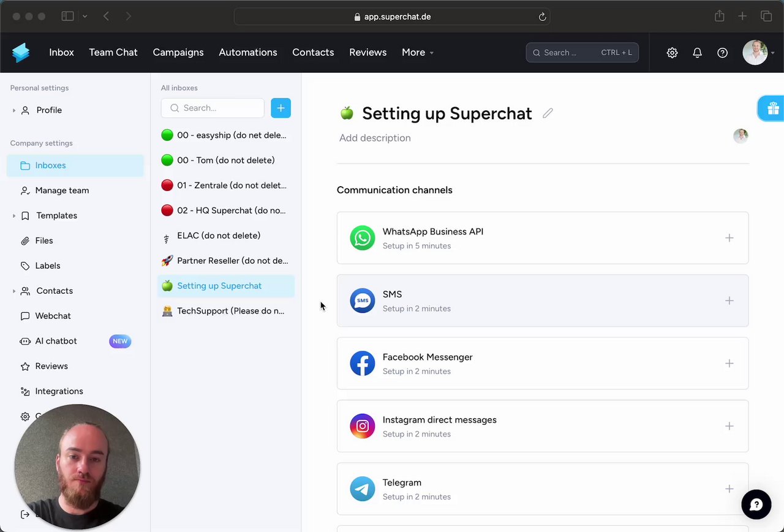Go back in browser history
This screenshot has height=532, width=784.
coord(106,17)
